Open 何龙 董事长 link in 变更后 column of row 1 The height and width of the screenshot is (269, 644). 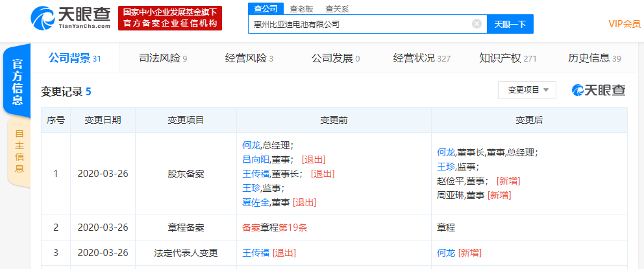[446, 152]
